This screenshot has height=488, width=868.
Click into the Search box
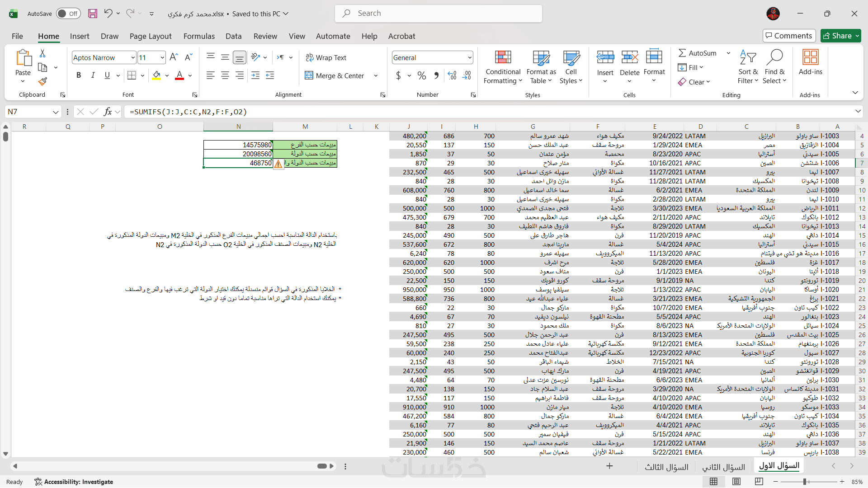coord(439,14)
